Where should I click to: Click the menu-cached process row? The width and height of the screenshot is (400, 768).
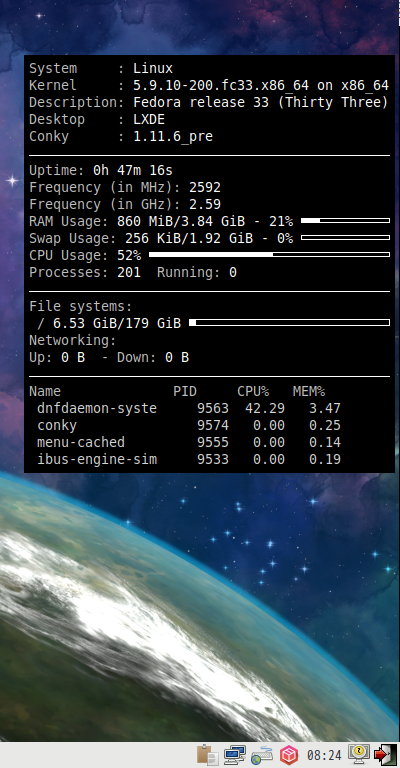[189, 442]
